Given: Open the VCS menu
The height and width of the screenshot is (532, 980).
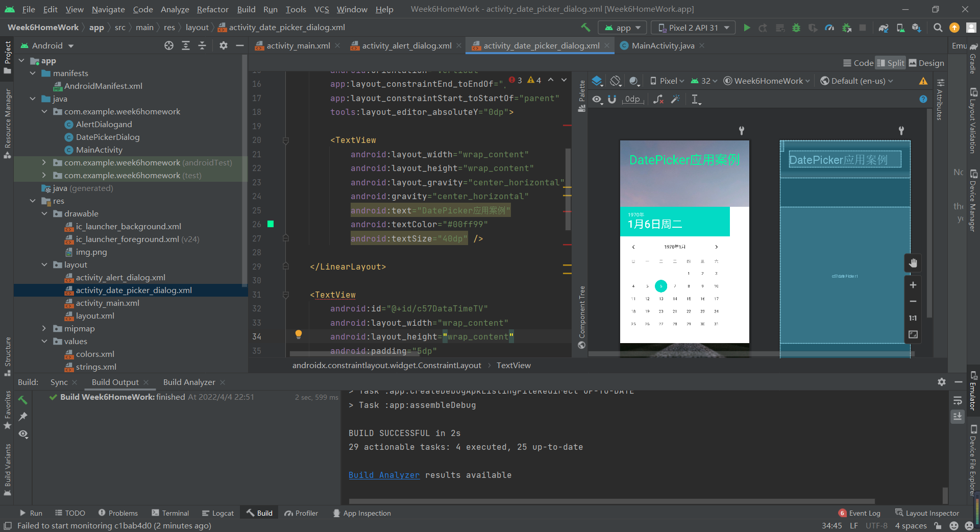Looking at the screenshot, I should [x=322, y=9].
